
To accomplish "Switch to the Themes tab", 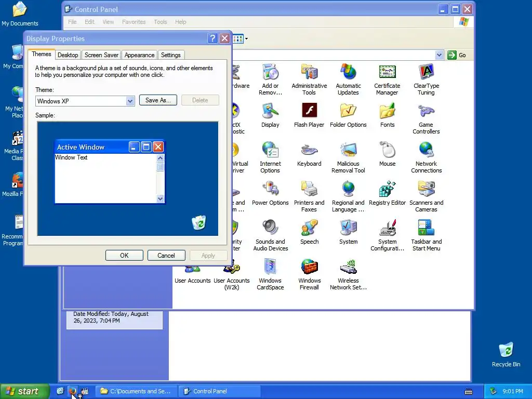I will pyautogui.click(x=42, y=54).
